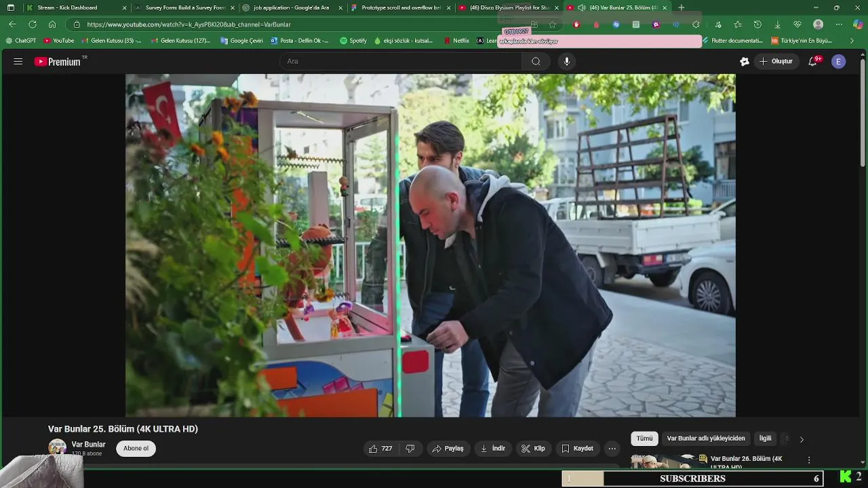Open Gelen Kutusu (35) bookmark

coord(112,41)
